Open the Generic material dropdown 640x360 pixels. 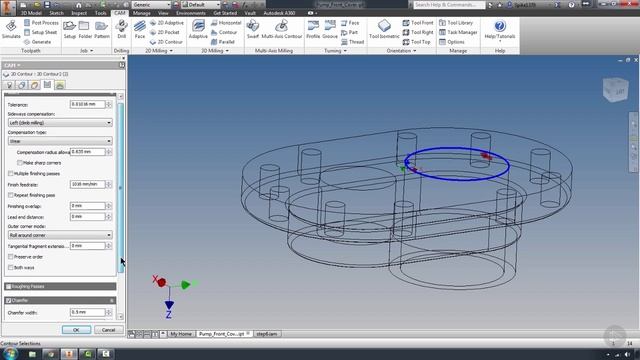(151, 4)
